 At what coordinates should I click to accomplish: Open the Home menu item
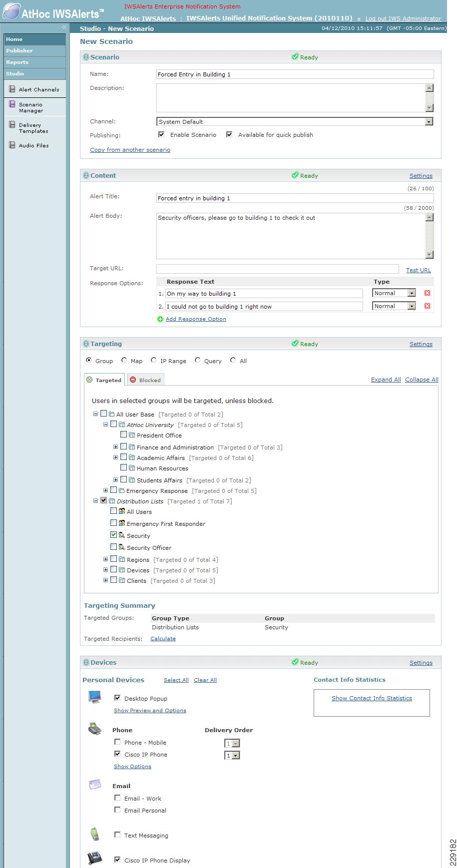click(35, 39)
